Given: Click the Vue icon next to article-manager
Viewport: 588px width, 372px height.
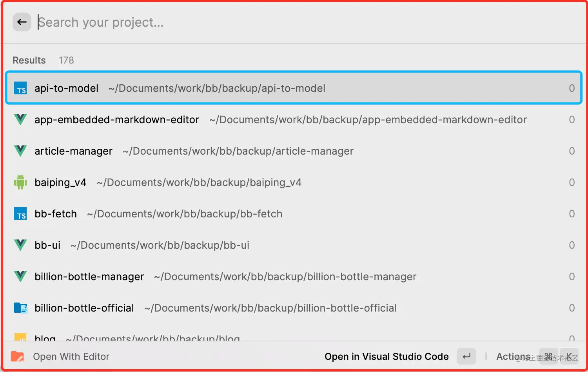Looking at the screenshot, I should tap(20, 151).
